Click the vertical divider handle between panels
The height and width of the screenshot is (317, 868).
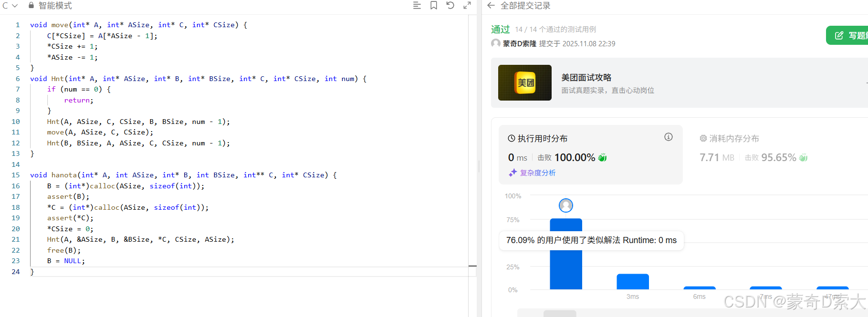pyautogui.click(x=479, y=166)
